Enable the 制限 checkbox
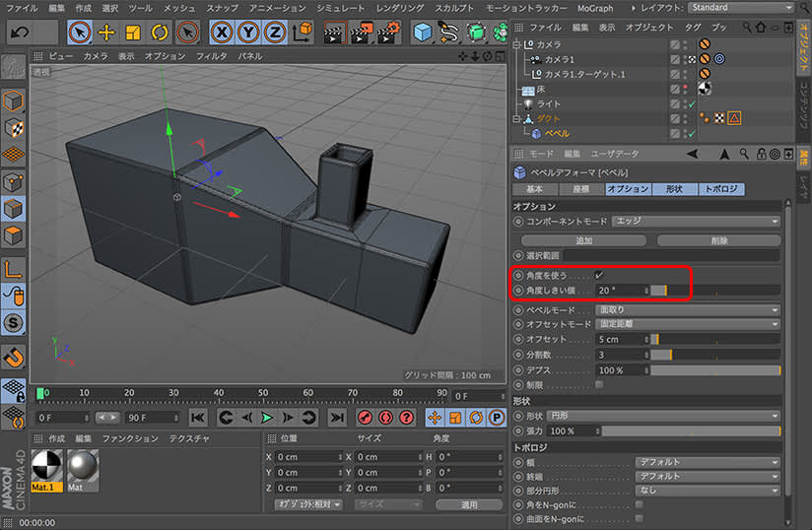The height and width of the screenshot is (530, 812). (x=599, y=384)
